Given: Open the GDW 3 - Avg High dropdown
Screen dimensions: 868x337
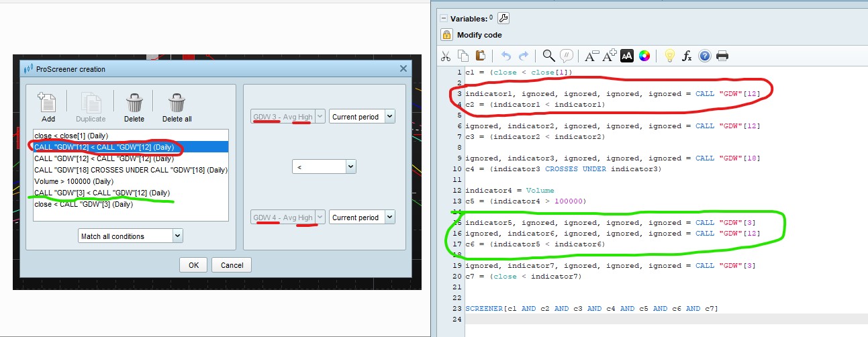Looking at the screenshot, I should tap(288, 116).
